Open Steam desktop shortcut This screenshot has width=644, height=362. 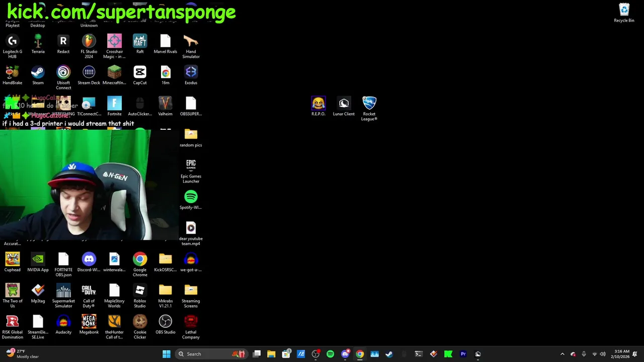(x=38, y=75)
